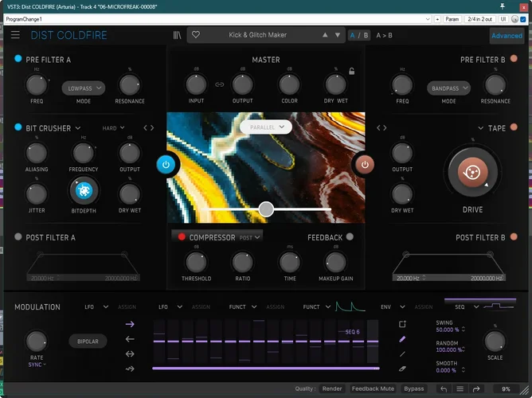Enable the Compressor power indicator
This screenshot has width=532, height=398.
[x=181, y=237]
